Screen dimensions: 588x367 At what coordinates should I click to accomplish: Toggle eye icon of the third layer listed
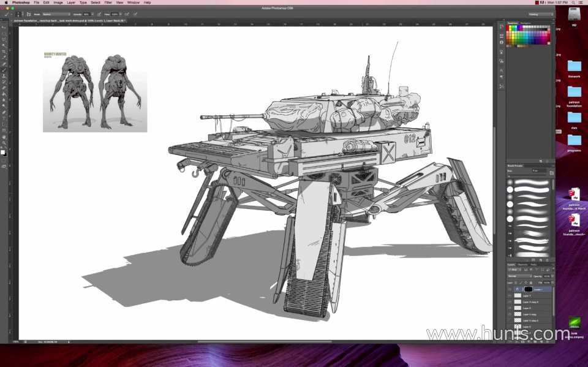pos(510,301)
